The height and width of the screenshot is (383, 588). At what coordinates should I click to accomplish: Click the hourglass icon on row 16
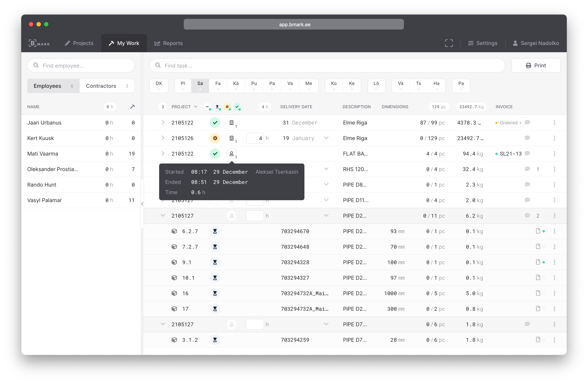pos(215,293)
